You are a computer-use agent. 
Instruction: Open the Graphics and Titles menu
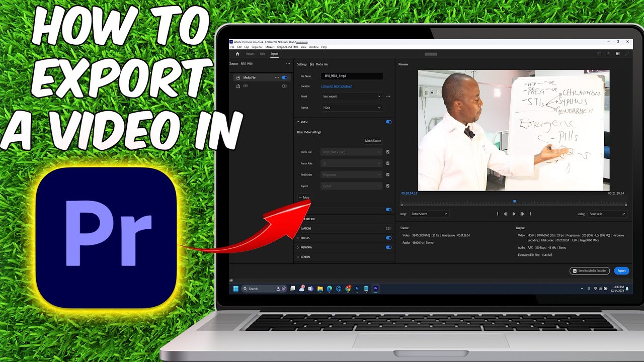click(288, 47)
